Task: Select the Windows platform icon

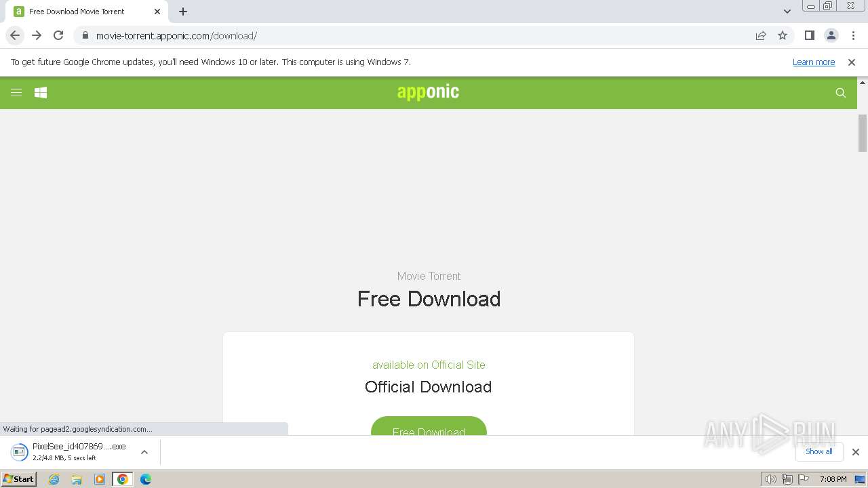Action: tap(41, 93)
